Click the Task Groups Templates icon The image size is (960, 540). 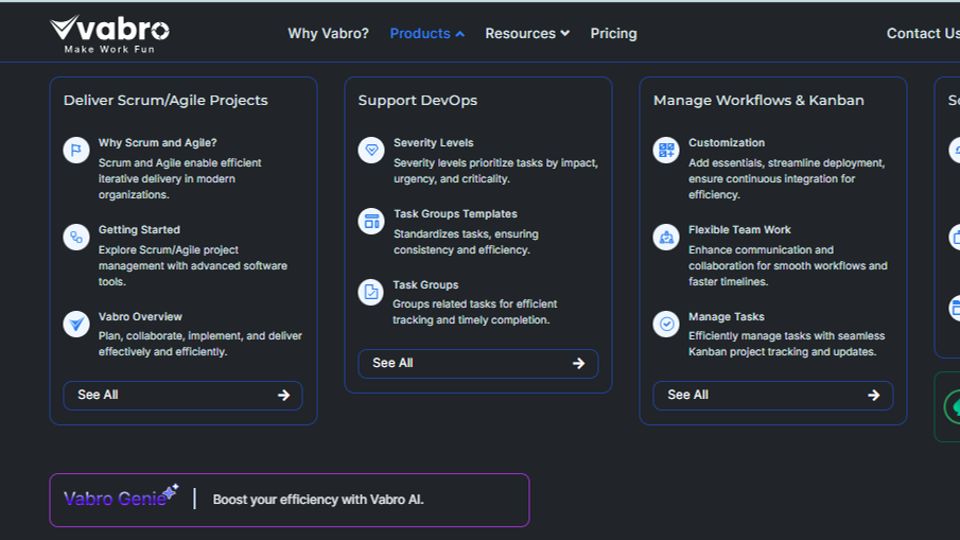[x=371, y=221]
